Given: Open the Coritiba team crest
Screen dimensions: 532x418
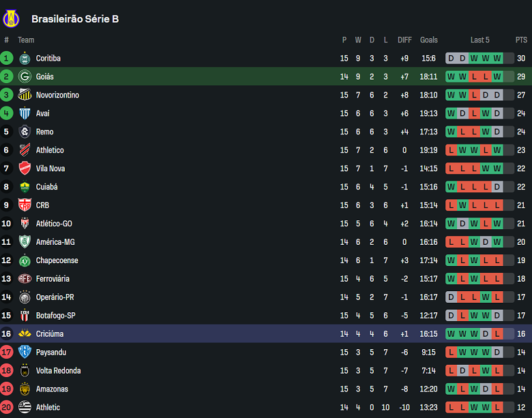Looking at the screenshot, I should point(25,59).
